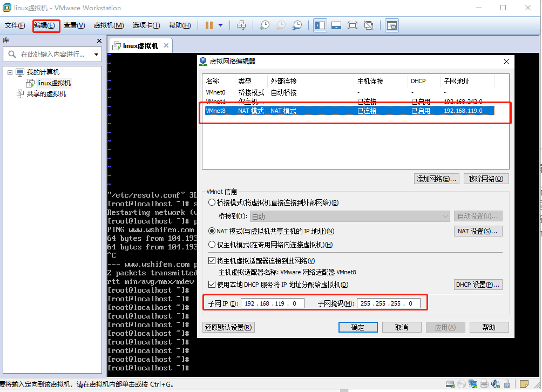
Task: Click the 子网 IP input field
Action: [273, 303]
